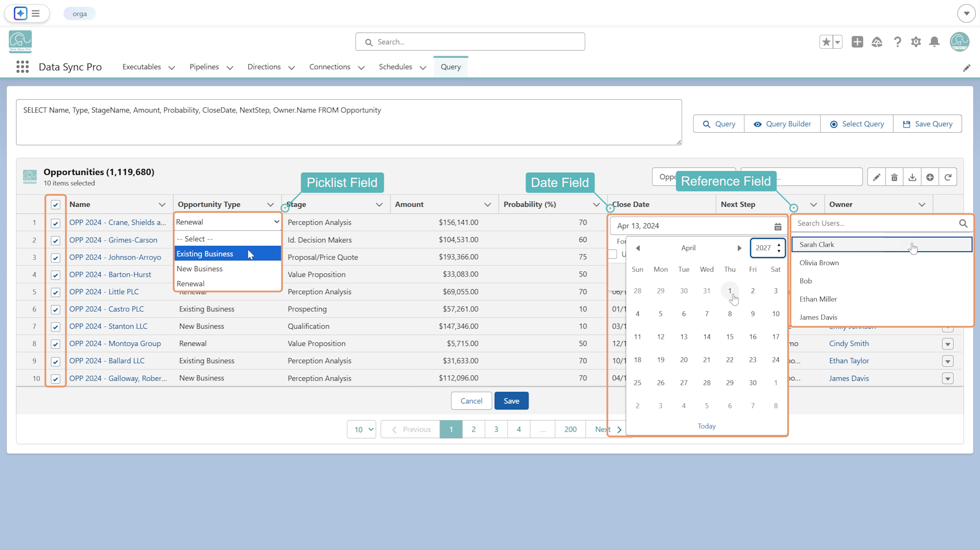
Task: Open the hamburger menu icon
Action: point(36,13)
